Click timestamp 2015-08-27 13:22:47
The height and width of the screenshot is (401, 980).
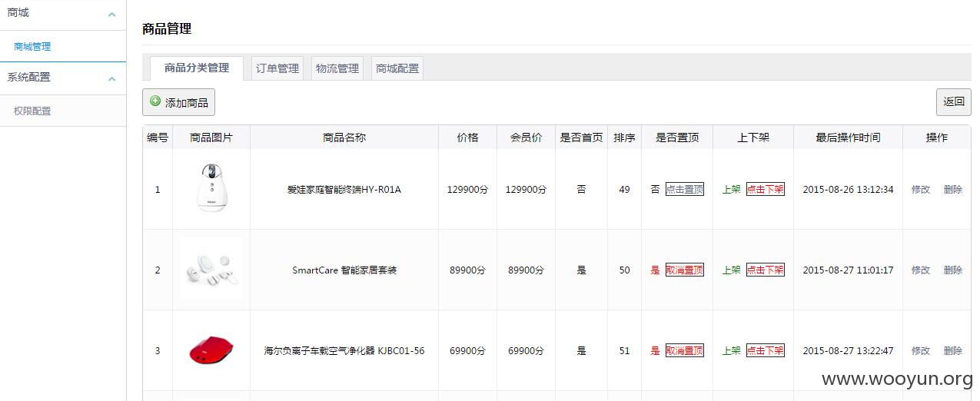pyautogui.click(x=848, y=350)
